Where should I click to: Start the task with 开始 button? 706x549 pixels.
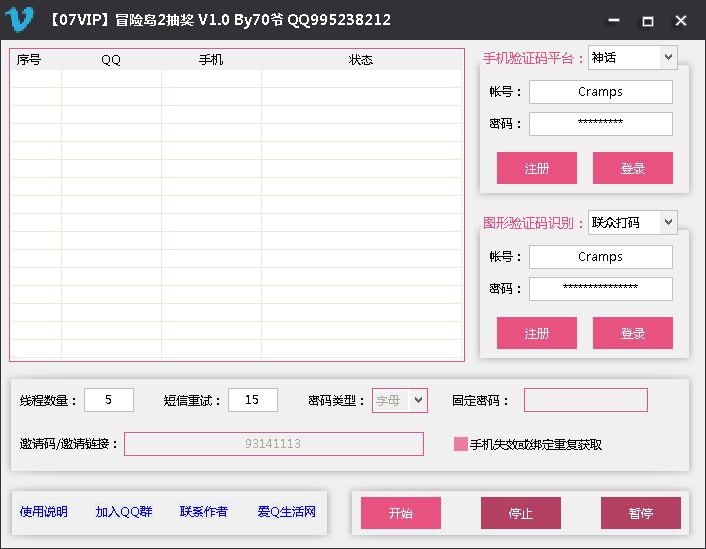(401, 513)
